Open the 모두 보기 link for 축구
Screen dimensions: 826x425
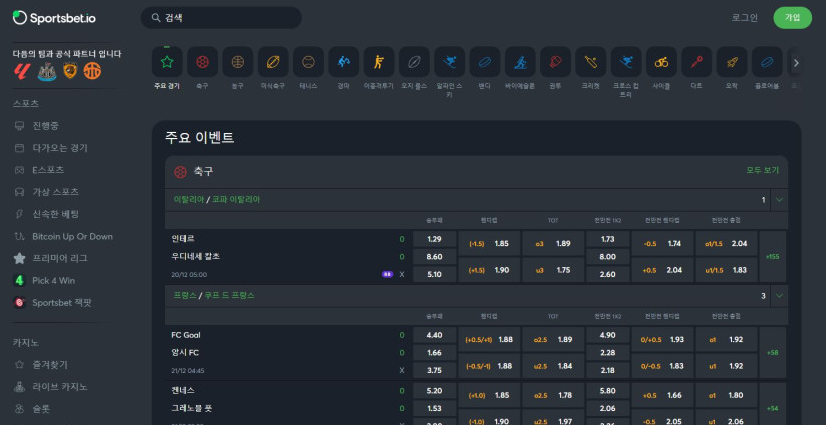coord(762,171)
